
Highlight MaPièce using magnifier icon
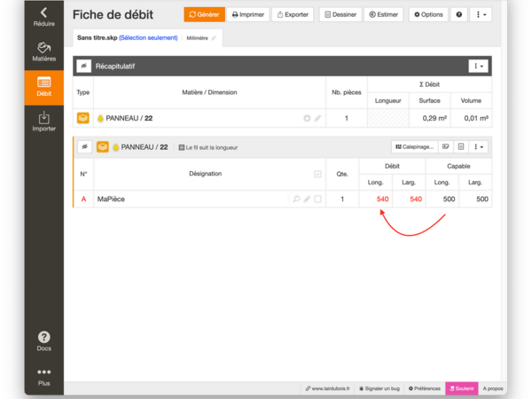[296, 199]
